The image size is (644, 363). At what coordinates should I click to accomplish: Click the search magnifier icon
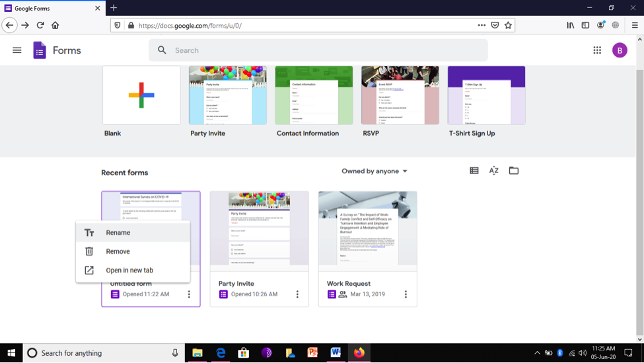(x=162, y=50)
